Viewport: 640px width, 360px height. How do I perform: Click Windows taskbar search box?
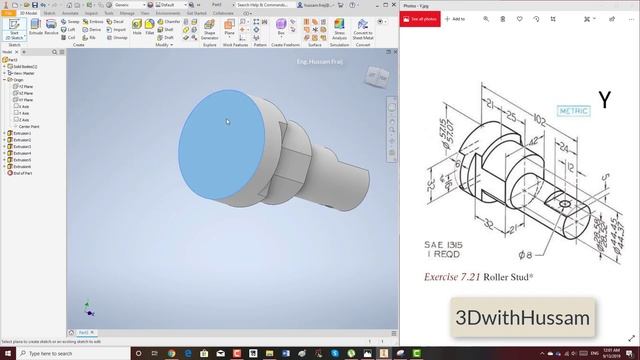[x=73, y=353]
